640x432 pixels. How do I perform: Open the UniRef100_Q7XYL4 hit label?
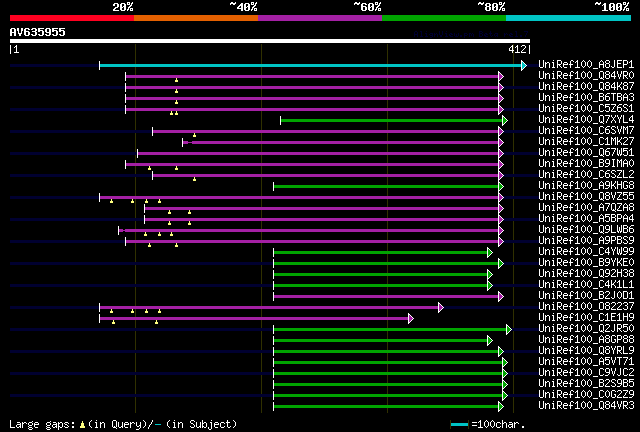coord(586,120)
